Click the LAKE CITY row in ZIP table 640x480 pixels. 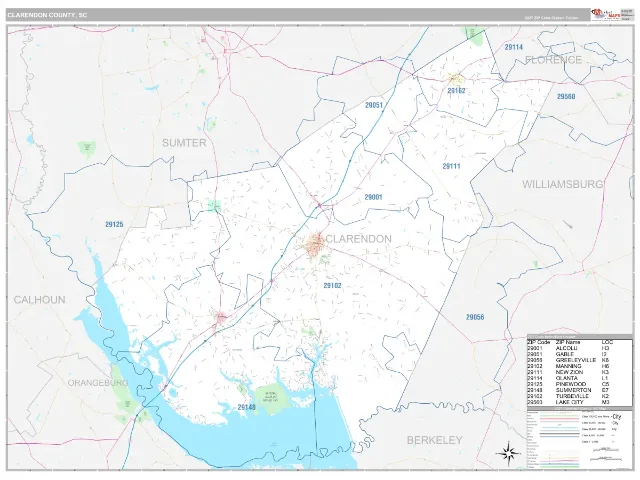580,402
